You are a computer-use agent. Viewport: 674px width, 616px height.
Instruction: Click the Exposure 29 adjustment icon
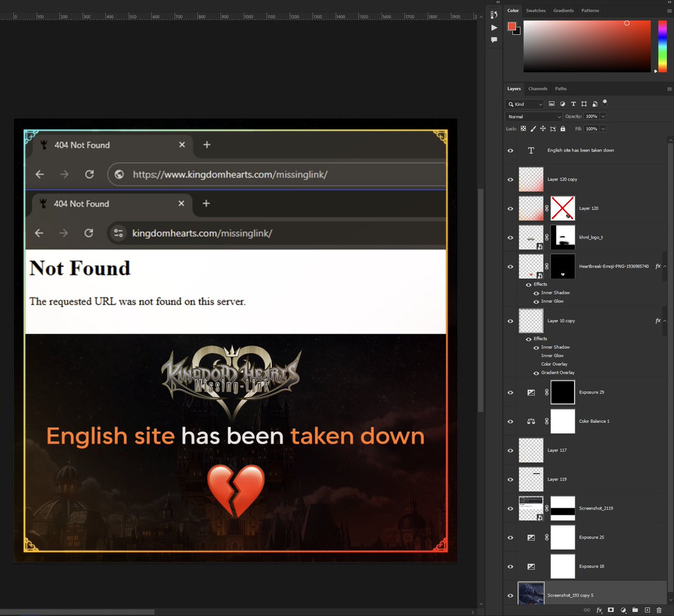pyautogui.click(x=531, y=393)
